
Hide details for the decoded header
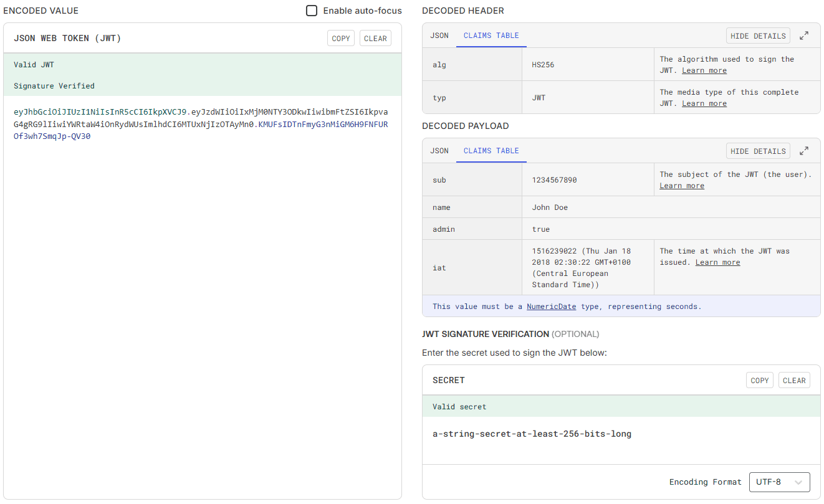[758, 36]
